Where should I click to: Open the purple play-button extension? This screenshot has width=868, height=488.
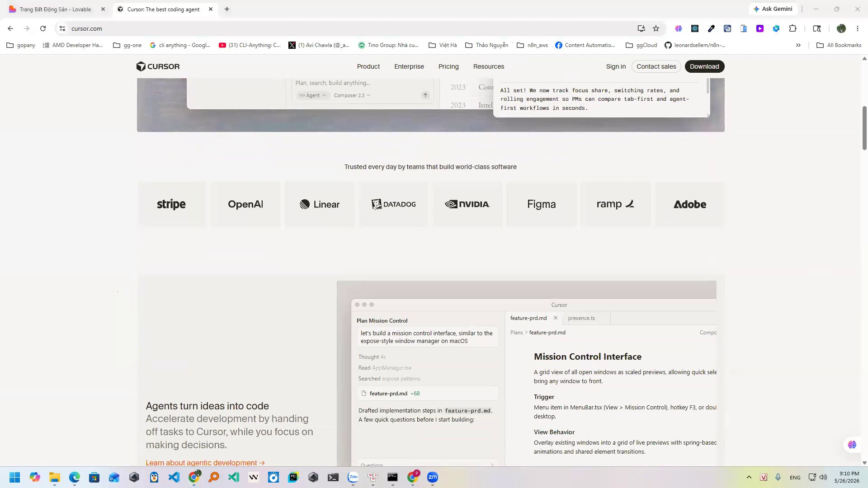click(x=760, y=28)
